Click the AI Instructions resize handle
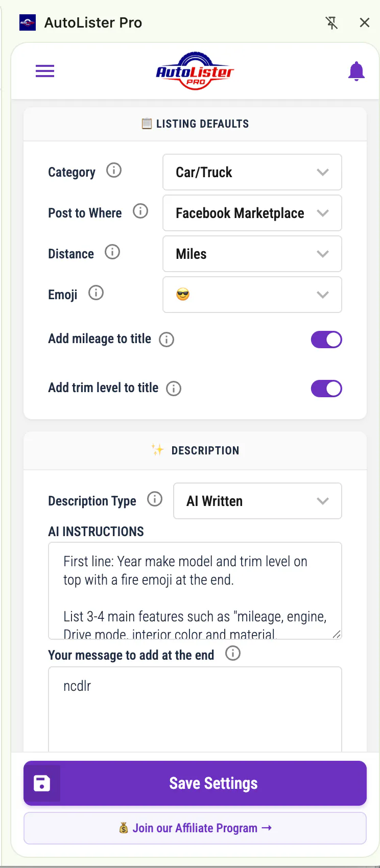Image resolution: width=380 pixels, height=868 pixels. (337, 634)
